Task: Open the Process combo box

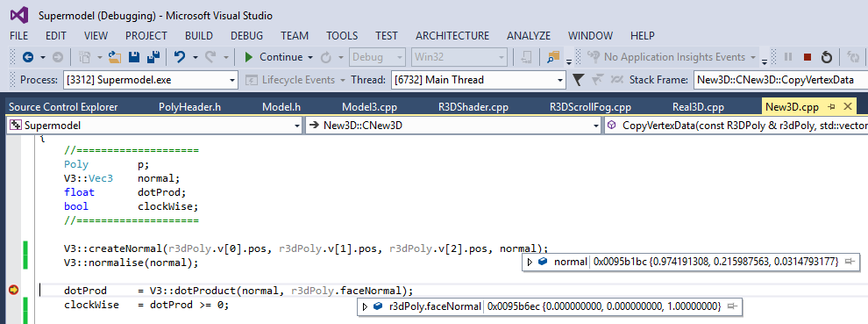Action: pyautogui.click(x=151, y=80)
